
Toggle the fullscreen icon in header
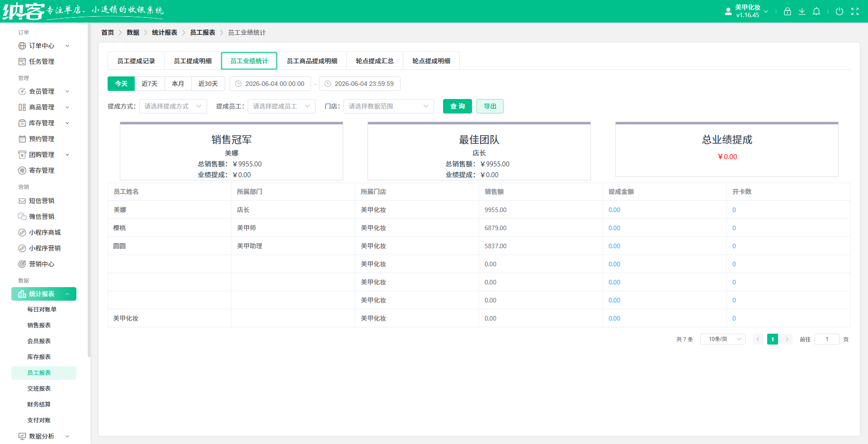854,11
